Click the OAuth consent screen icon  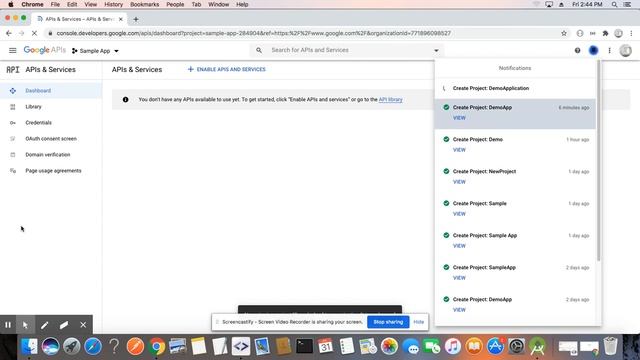click(13, 139)
